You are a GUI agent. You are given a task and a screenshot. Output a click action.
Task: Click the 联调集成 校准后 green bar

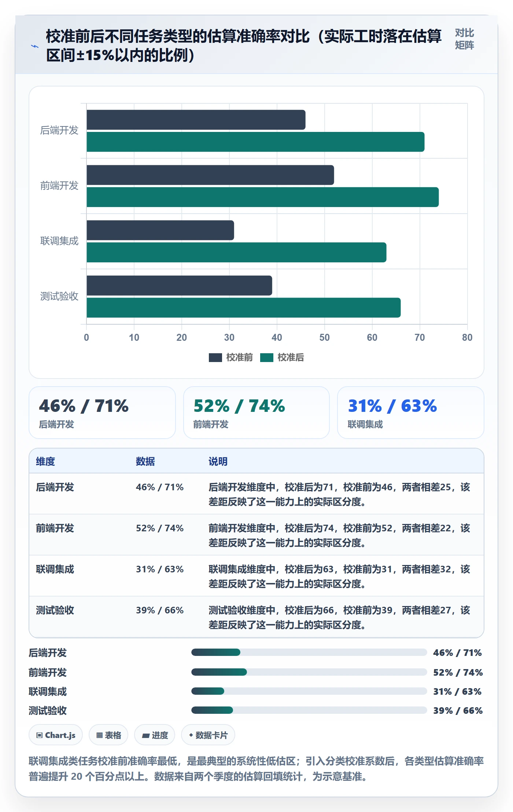point(236,252)
